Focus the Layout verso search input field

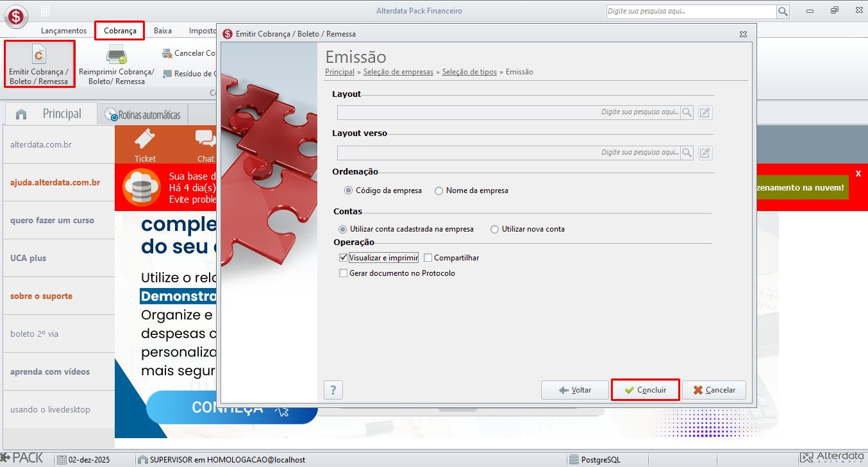509,153
